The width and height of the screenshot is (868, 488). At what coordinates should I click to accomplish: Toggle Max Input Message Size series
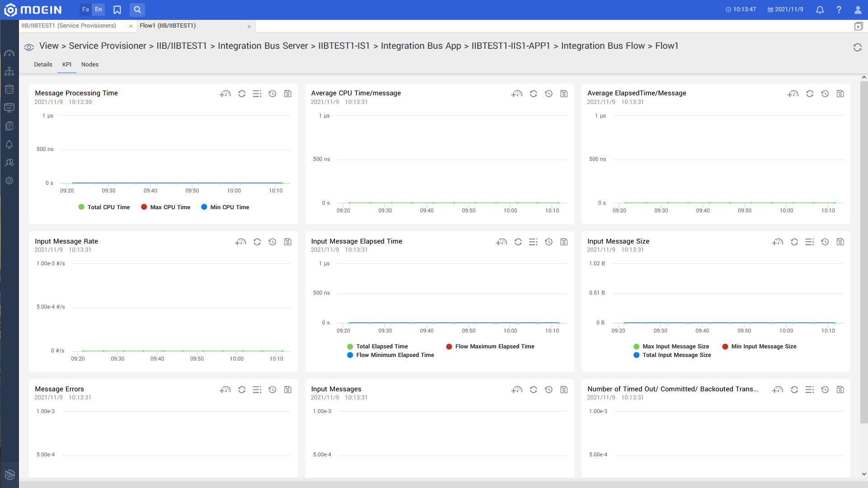click(671, 347)
